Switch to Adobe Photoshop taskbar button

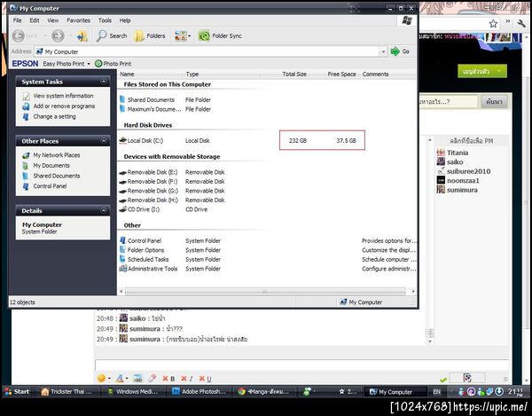pos(199,391)
